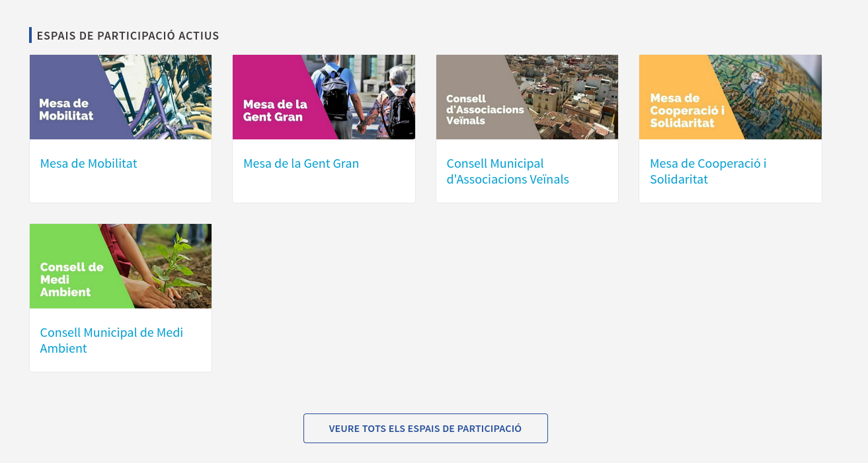Screen dimensions: 868x463
Task: Select the Espais de participació actius heading
Action: tap(128, 36)
